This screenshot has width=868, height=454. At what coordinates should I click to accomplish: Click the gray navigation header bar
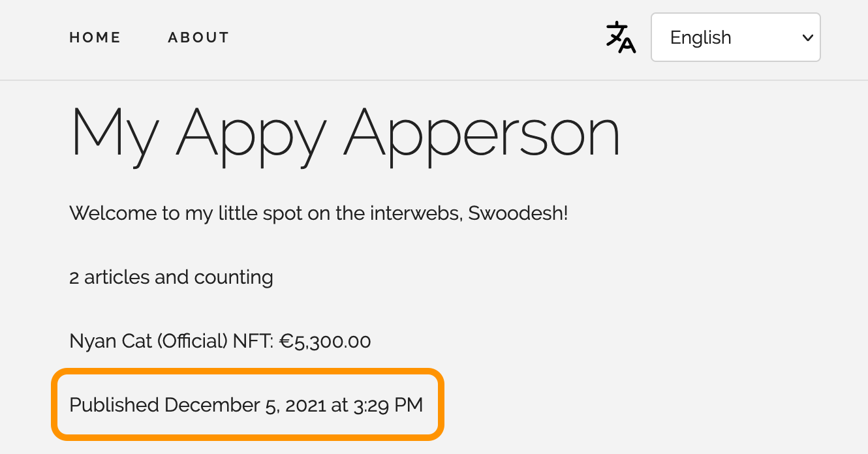pos(434,39)
